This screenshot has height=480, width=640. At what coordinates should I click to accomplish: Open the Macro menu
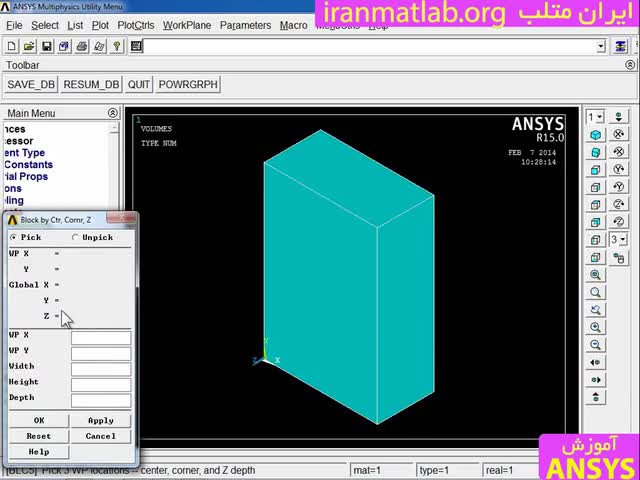tap(293, 25)
